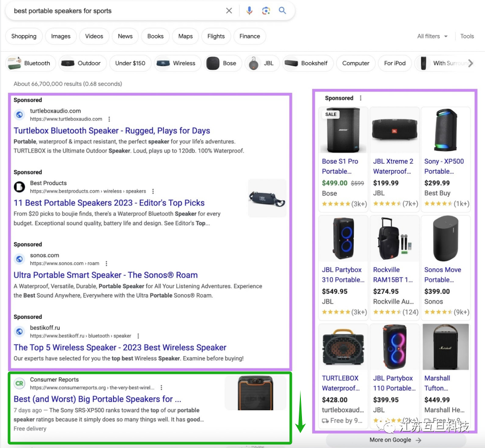Click the Consumer Reports CR favicon
Screen dimensions: 485x448
[20, 383]
